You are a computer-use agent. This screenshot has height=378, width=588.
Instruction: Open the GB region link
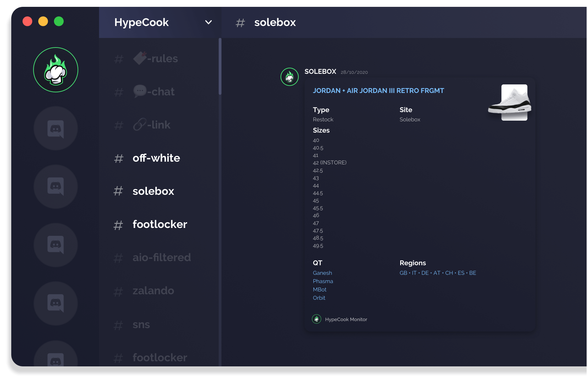[403, 273]
